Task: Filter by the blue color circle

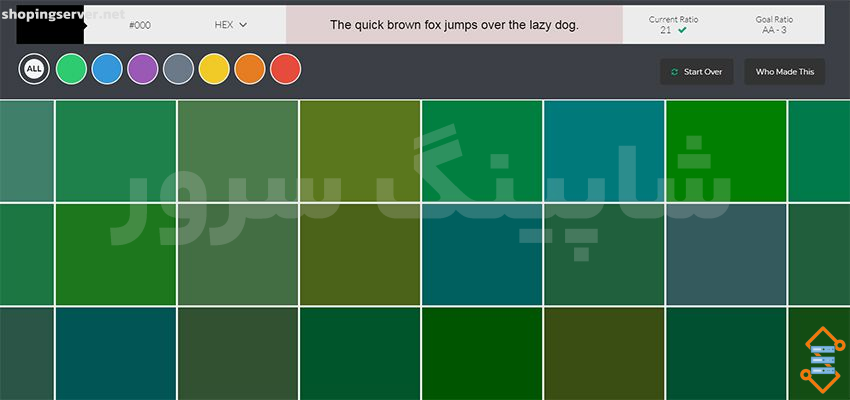Action: (107, 69)
